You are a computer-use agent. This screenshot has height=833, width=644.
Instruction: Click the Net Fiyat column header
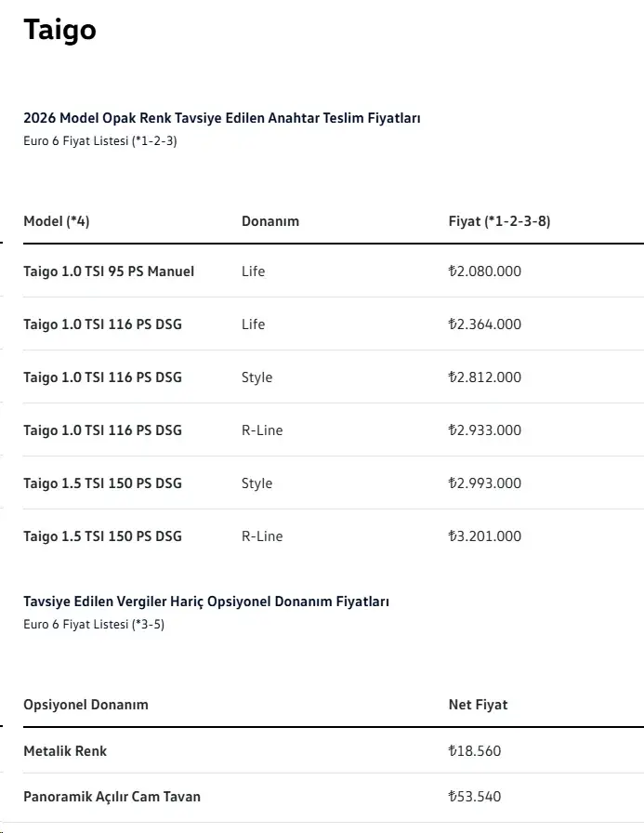coord(478,705)
